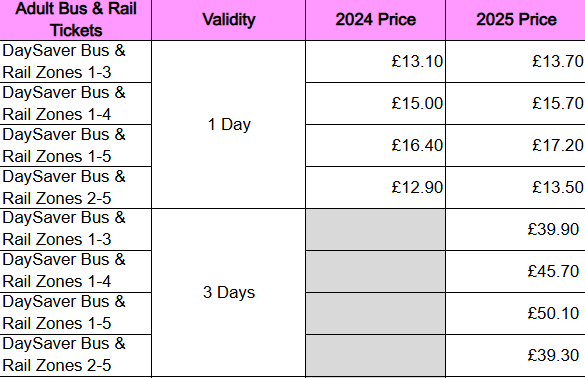Image resolution: width=585 pixels, height=378 pixels.
Task: Select the £13.50 price cell
Action: (x=516, y=187)
